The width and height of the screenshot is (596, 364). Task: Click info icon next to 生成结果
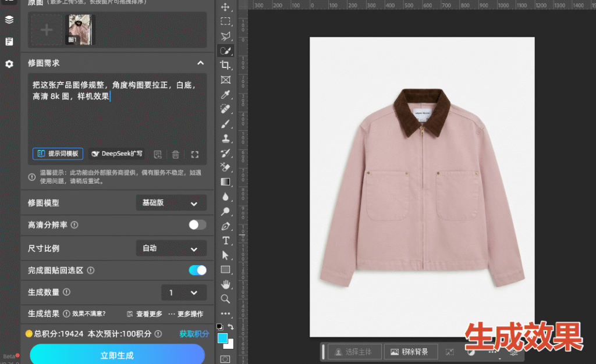pos(66,313)
